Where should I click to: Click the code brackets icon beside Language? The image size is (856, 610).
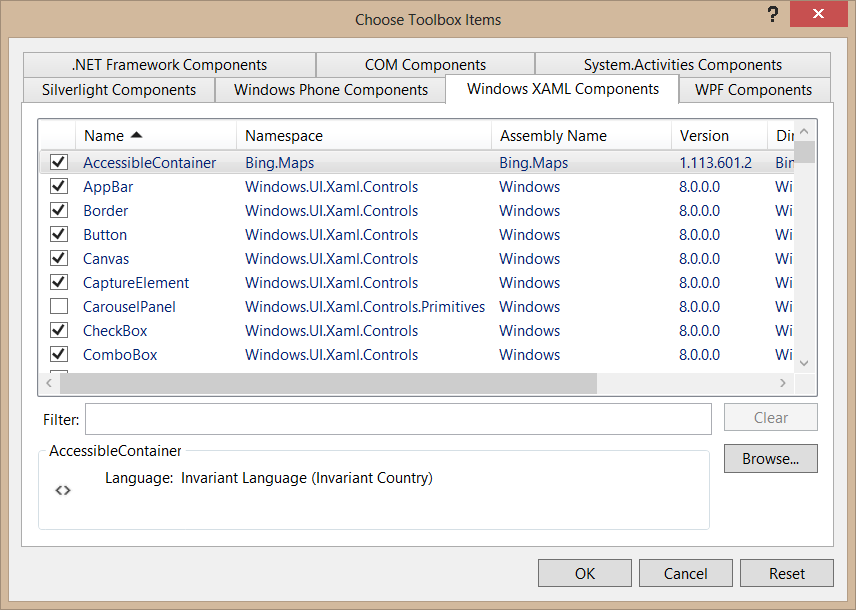[62, 490]
